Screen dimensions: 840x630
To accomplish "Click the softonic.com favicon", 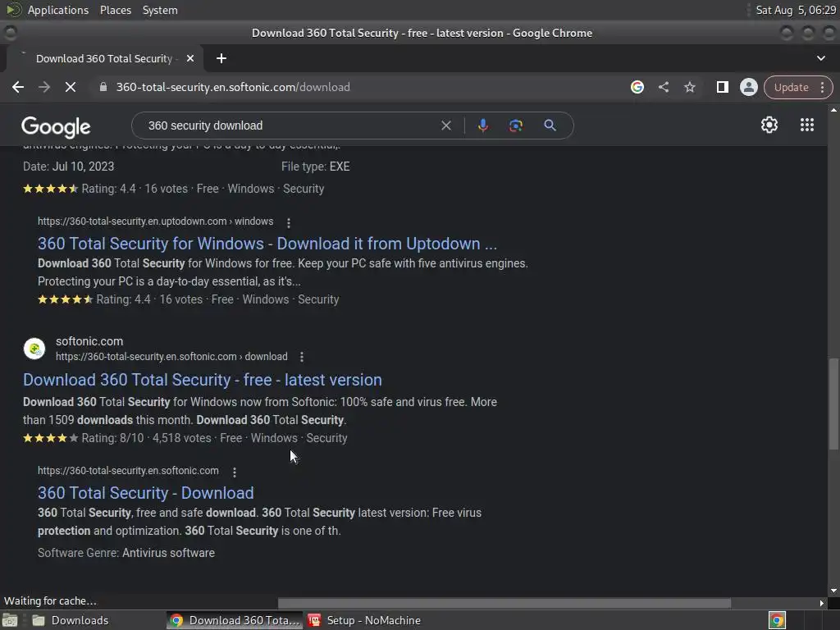I will coord(34,349).
